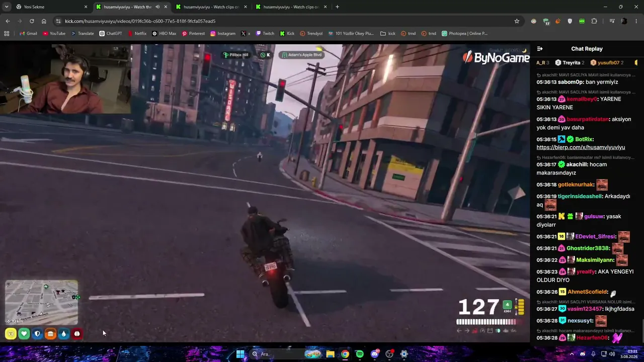
Task: Click username BotRix in chat
Action: click(x=584, y=139)
